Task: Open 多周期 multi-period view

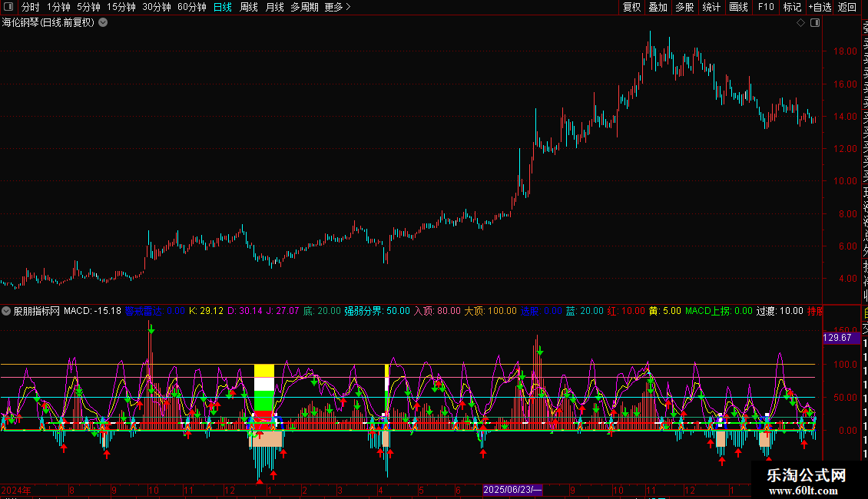Action: coord(304,7)
